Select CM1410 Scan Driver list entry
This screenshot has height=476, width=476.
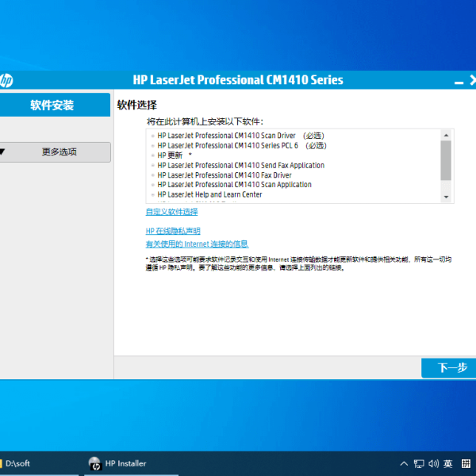click(x=240, y=136)
